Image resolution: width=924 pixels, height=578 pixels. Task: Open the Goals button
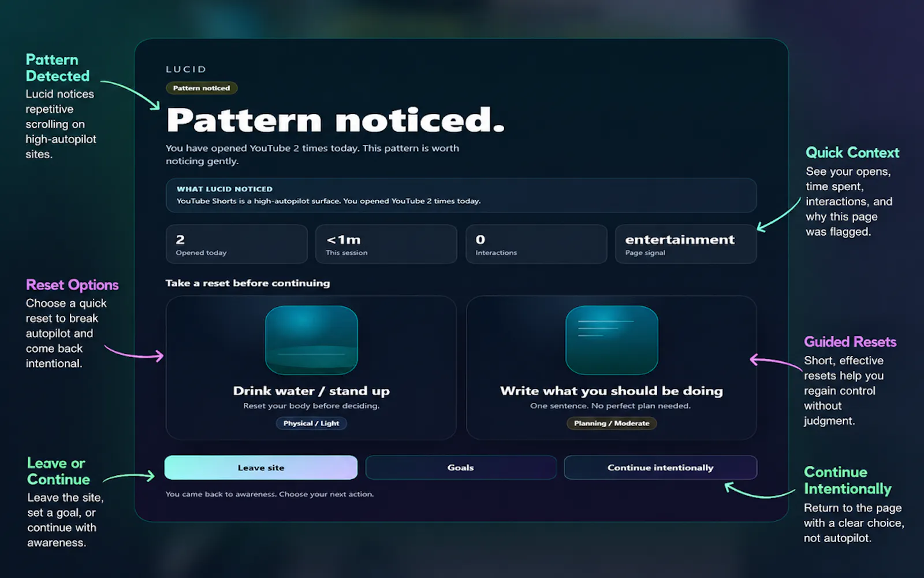(461, 468)
